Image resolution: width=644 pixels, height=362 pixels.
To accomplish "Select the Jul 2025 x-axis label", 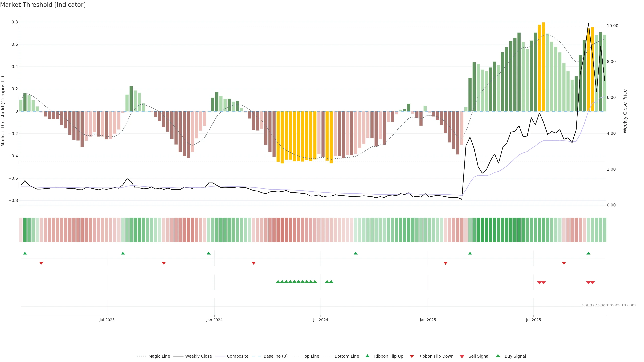I will pyautogui.click(x=533, y=320).
